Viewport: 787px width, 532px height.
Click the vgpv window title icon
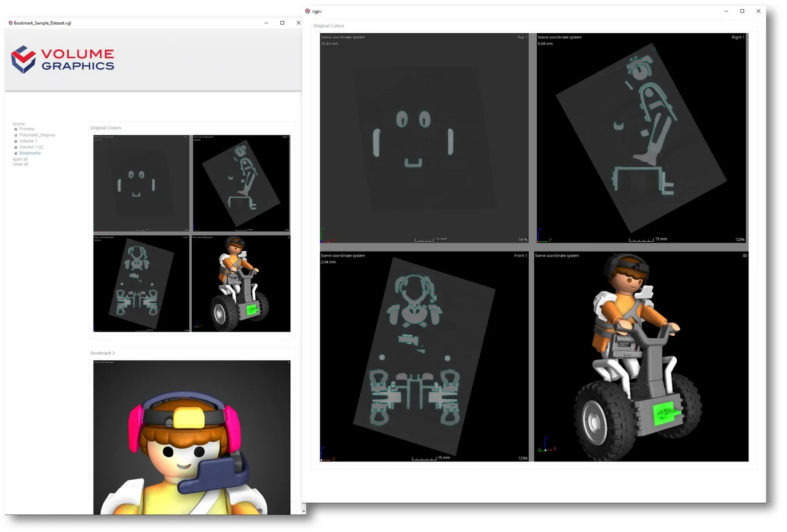[307, 11]
